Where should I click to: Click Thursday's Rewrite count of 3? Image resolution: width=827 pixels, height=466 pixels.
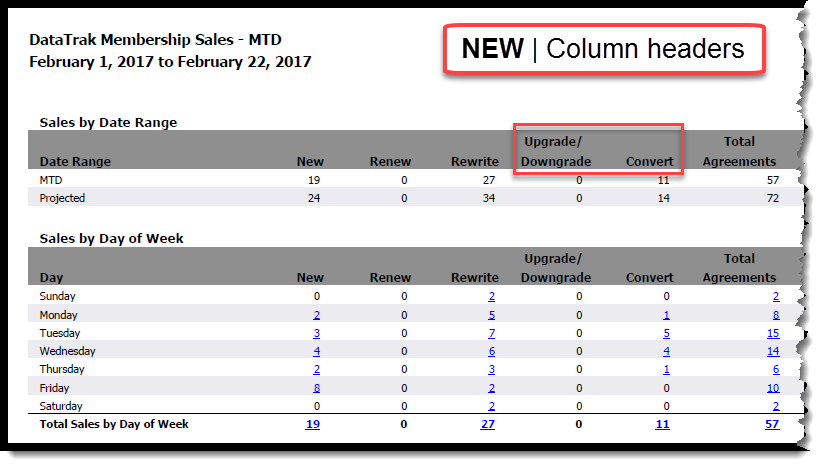491,370
